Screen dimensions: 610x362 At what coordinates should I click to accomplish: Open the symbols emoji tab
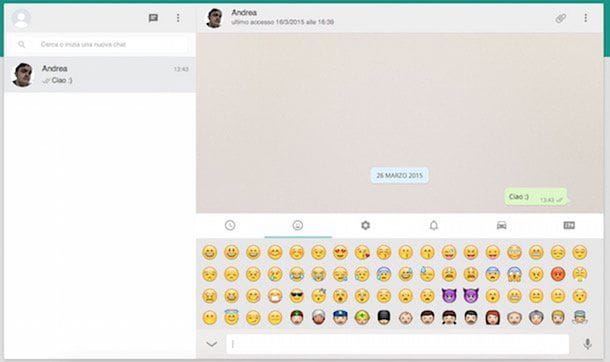(x=569, y=225)
